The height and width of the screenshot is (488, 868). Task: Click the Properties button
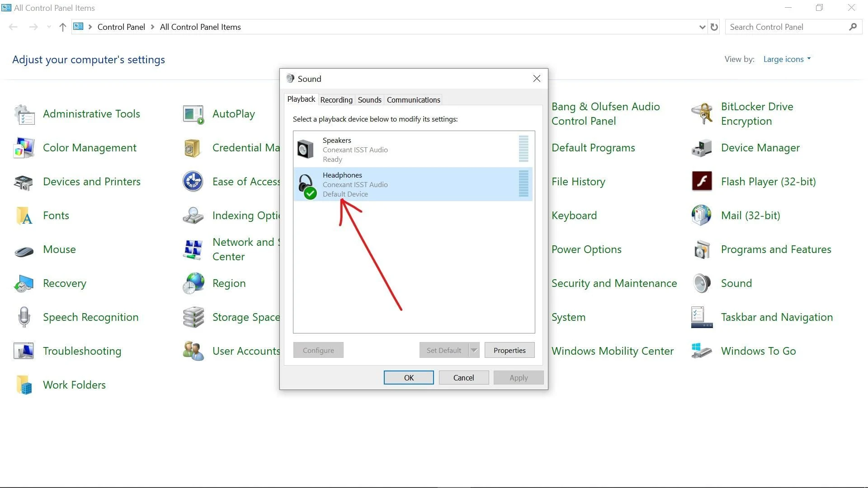click(x=509, y=350)
